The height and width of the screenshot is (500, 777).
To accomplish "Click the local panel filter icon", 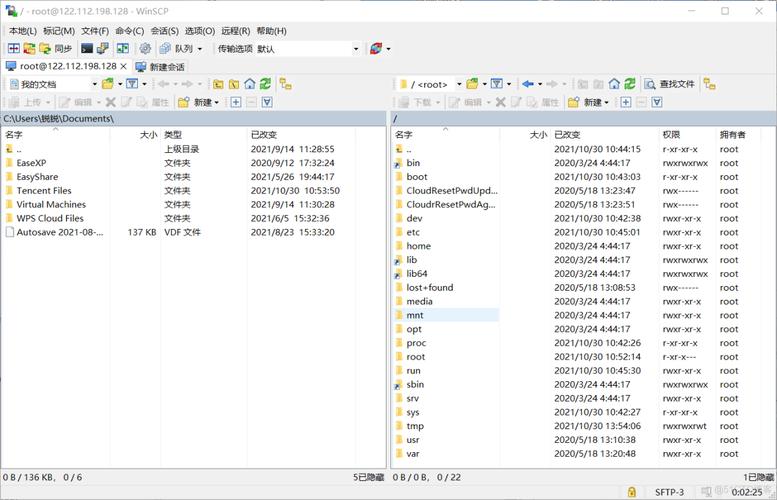I will click(x=132, y=84).
